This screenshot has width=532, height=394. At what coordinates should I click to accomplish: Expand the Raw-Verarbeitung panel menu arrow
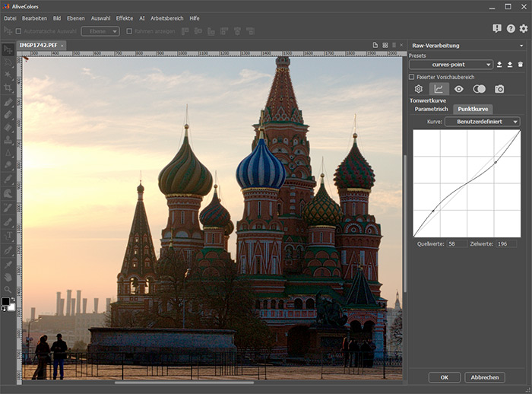521,46
